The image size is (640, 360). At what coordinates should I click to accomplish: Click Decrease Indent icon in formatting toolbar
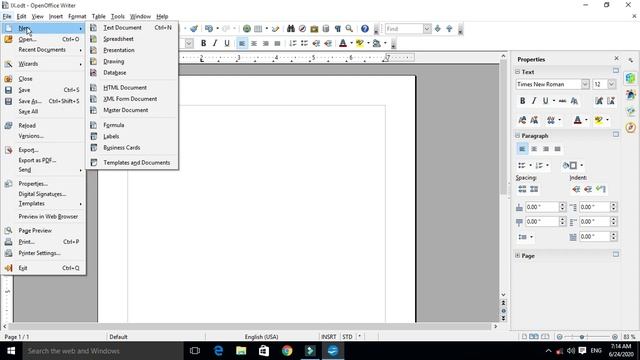coord(316,43)
